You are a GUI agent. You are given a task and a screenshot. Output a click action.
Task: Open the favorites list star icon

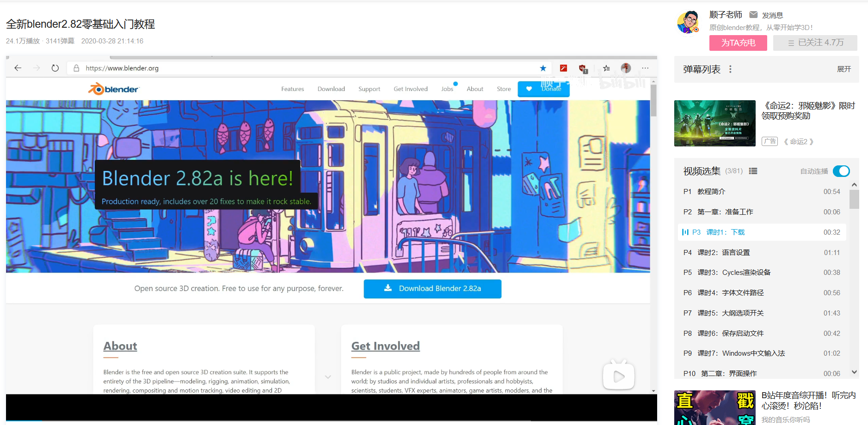(606, 68)
